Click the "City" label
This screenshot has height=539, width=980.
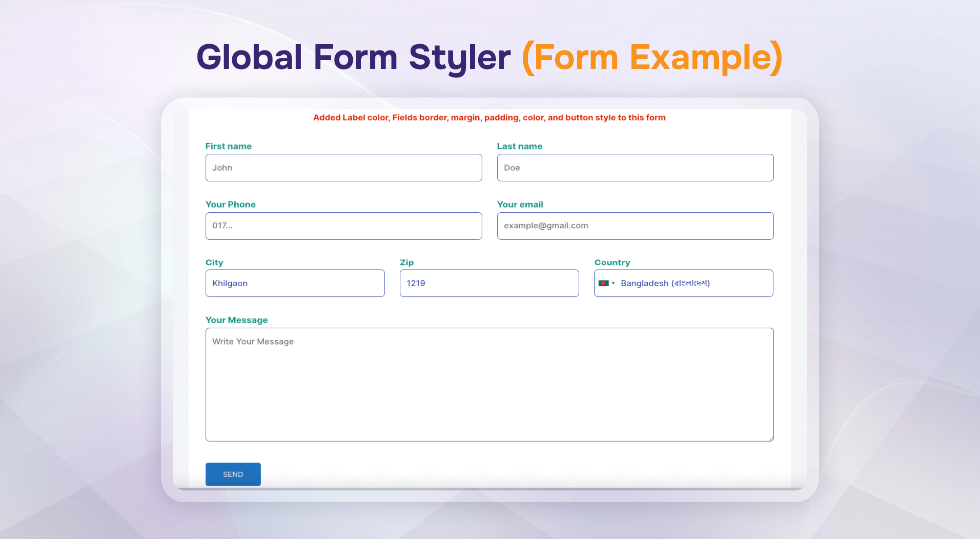click(x=214, y=262)
